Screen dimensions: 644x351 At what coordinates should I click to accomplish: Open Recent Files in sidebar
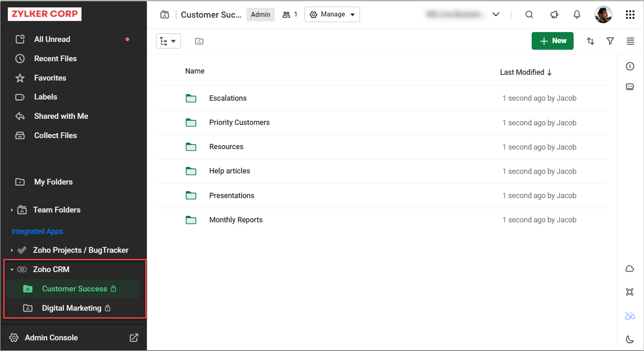[x=55, y=59]
